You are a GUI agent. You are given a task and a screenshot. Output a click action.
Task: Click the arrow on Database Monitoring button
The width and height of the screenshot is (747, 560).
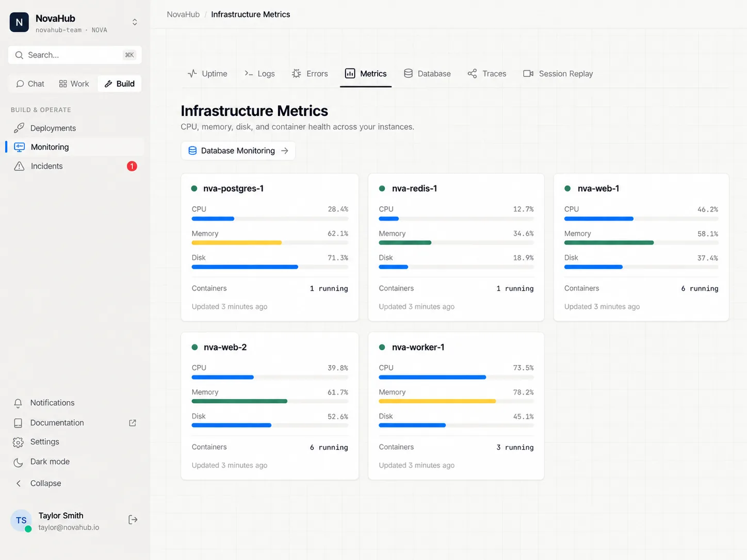(x=285, y=151)
